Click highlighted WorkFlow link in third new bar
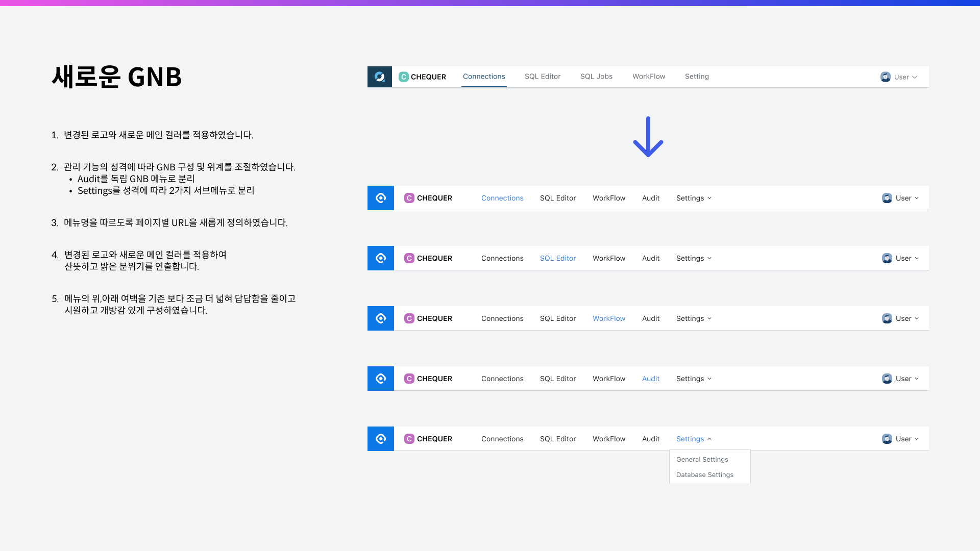The image size is (980, 551). tap(609, 318)
